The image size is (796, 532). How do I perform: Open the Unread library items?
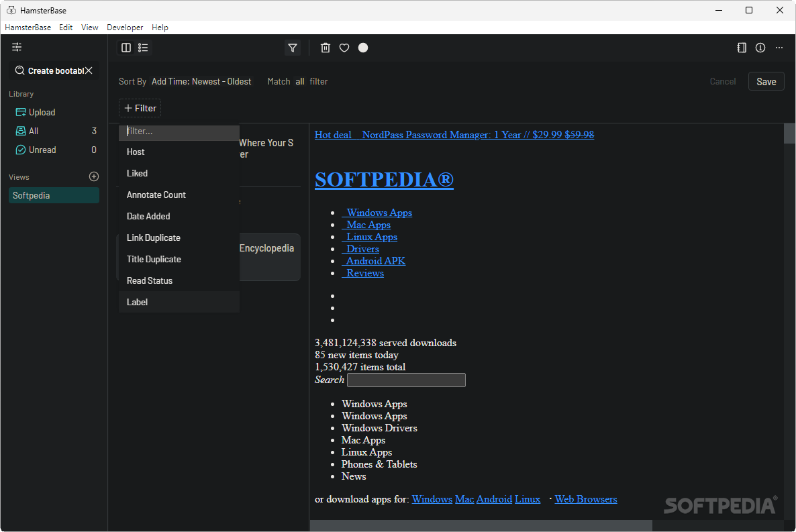tap(54, 150)
